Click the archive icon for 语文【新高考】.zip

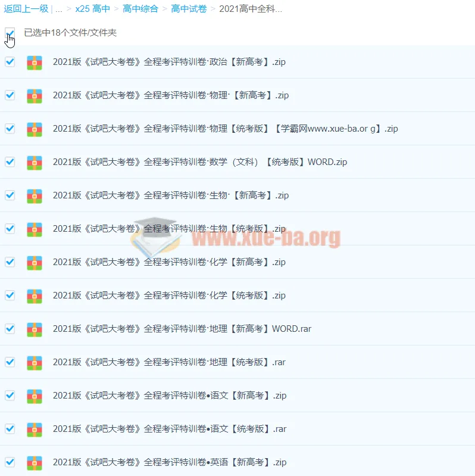(x=35, y=396)
